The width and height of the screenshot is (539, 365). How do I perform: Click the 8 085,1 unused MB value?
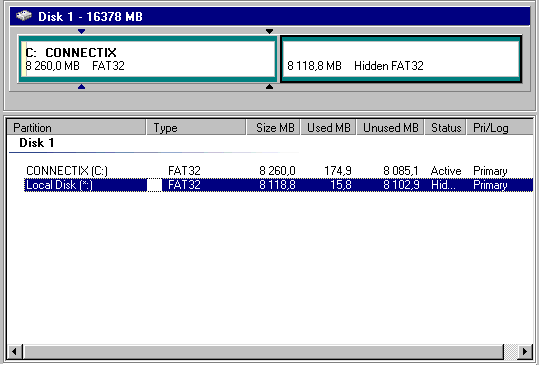pos(401,171)
